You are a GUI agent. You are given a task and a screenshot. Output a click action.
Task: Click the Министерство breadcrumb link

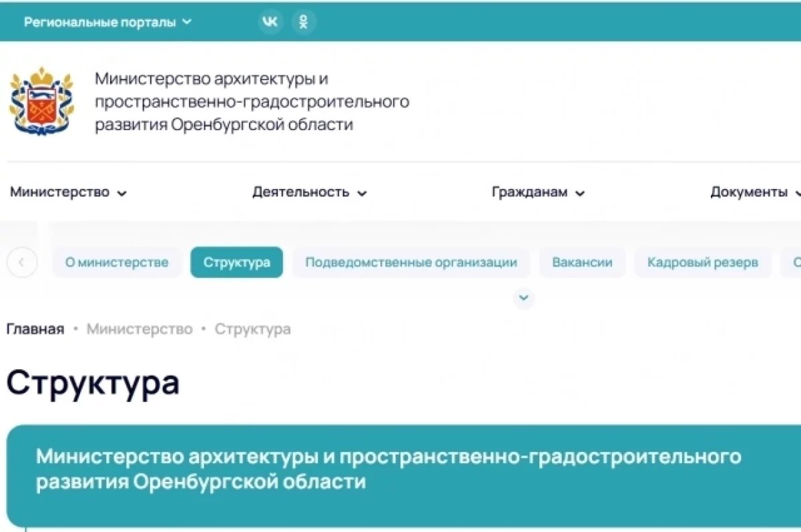140,328
